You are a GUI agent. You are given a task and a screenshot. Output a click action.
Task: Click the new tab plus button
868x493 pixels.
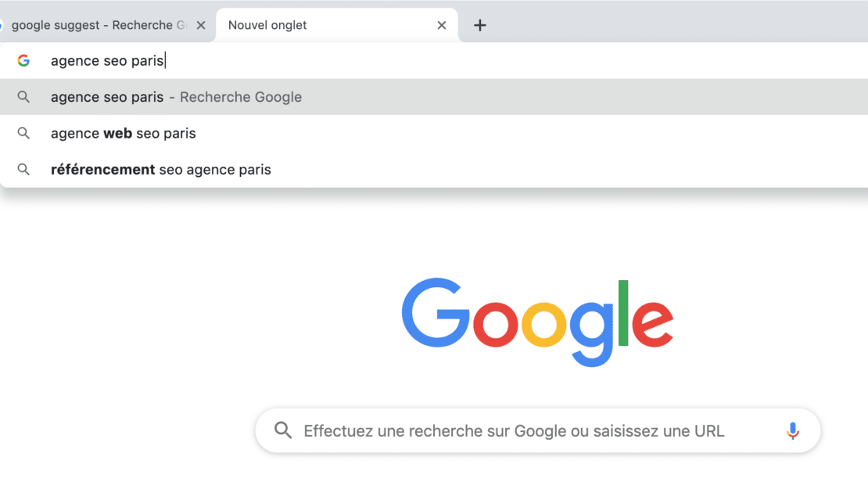click(480, 25)
